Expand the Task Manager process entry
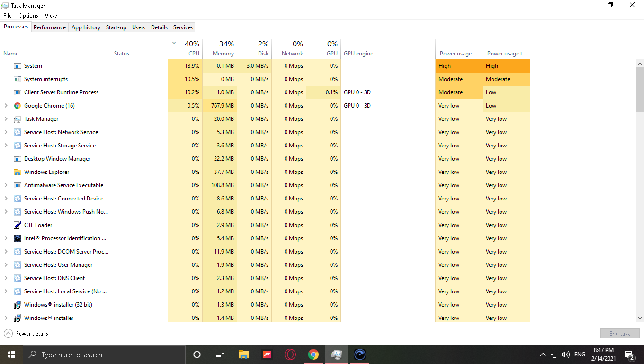644x364 pixels. (6, 119)
